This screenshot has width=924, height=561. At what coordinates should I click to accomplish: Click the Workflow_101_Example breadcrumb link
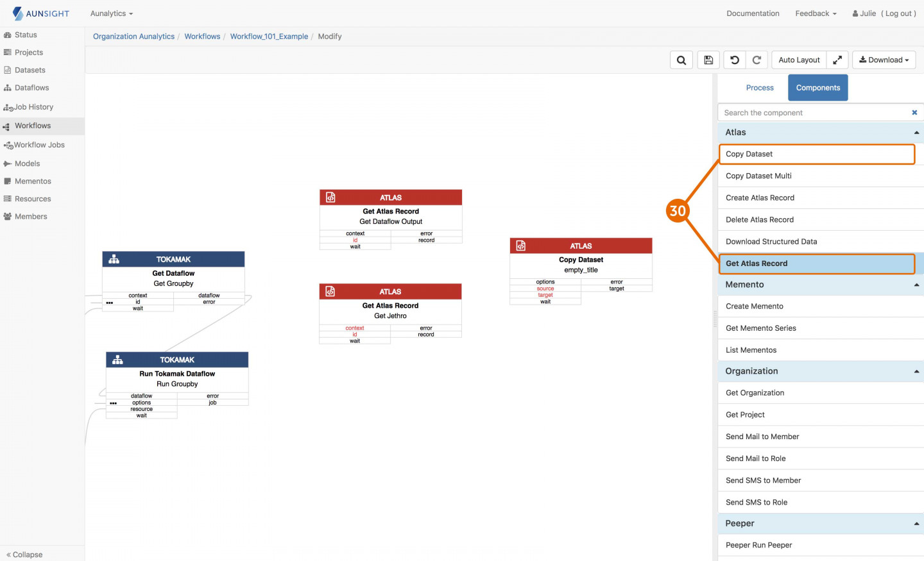coord(269,37)
